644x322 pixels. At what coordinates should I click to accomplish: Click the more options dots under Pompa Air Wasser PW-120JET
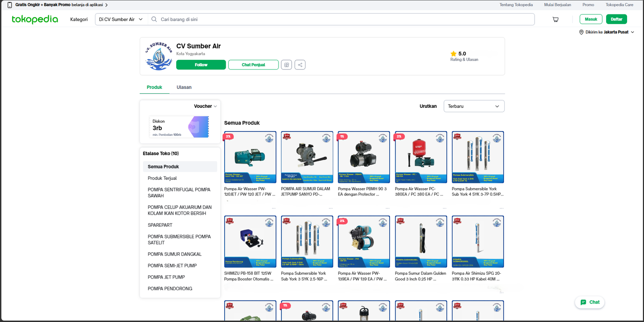(274, 208)
